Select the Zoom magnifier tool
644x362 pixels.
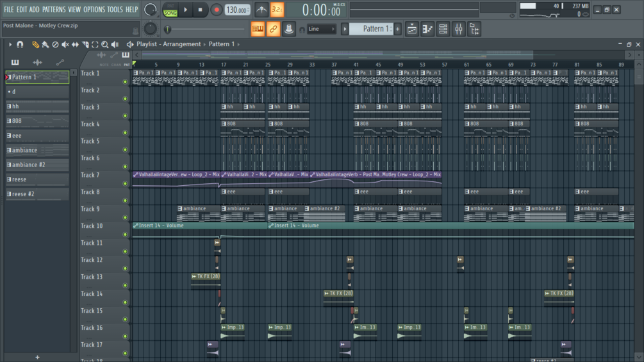(x=104, y=44)
